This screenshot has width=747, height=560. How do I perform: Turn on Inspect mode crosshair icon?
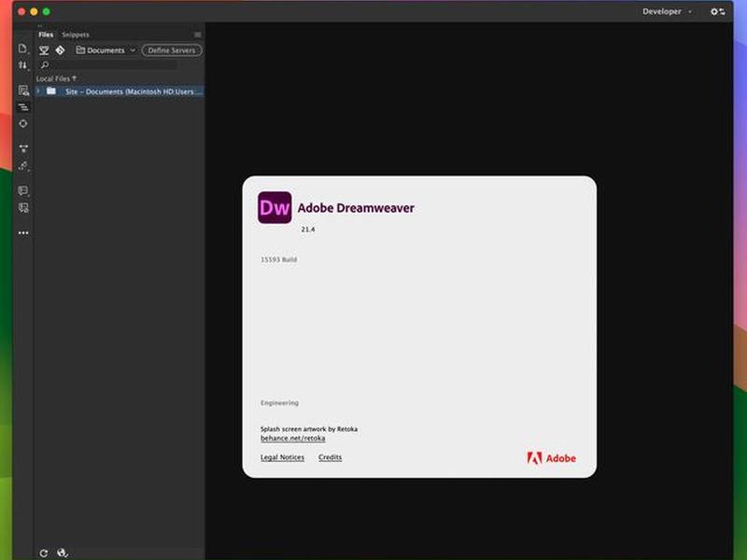pos(22,123)
